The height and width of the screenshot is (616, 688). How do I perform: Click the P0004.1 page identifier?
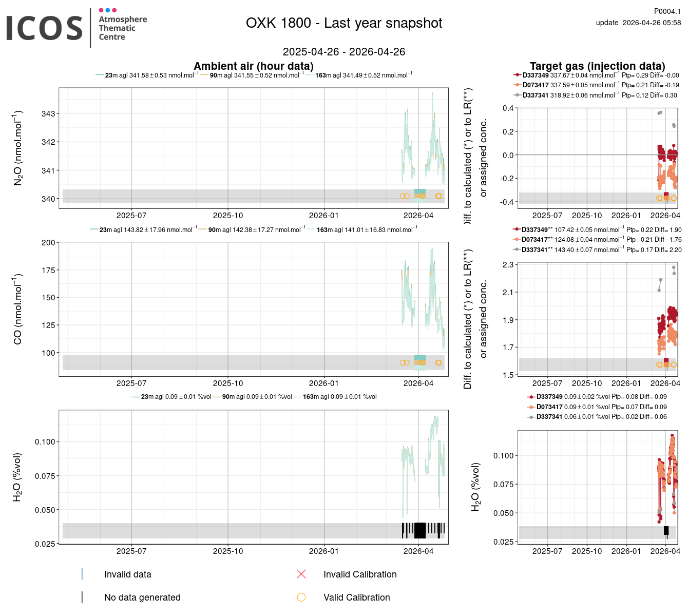click(x=667, y=11)
